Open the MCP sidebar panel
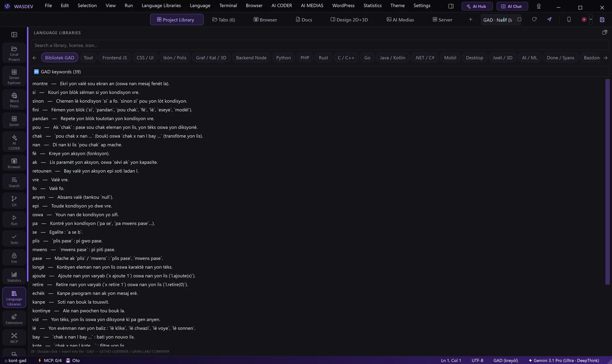 pos(14,338)
